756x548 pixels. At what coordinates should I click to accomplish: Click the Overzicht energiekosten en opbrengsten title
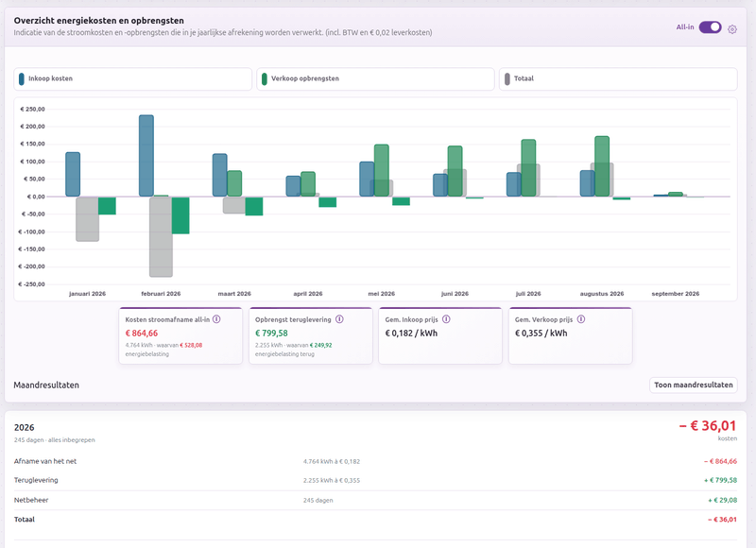click(99, 21)
